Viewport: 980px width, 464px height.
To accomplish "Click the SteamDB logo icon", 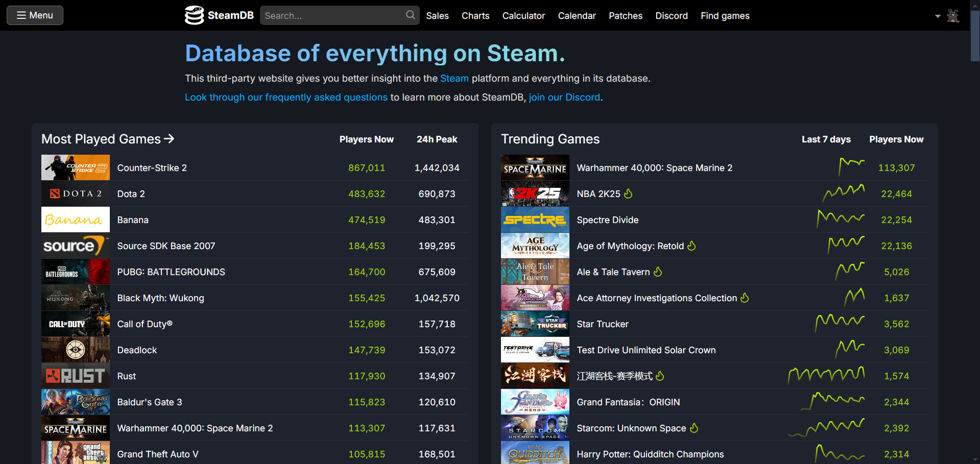I will 194,15.
